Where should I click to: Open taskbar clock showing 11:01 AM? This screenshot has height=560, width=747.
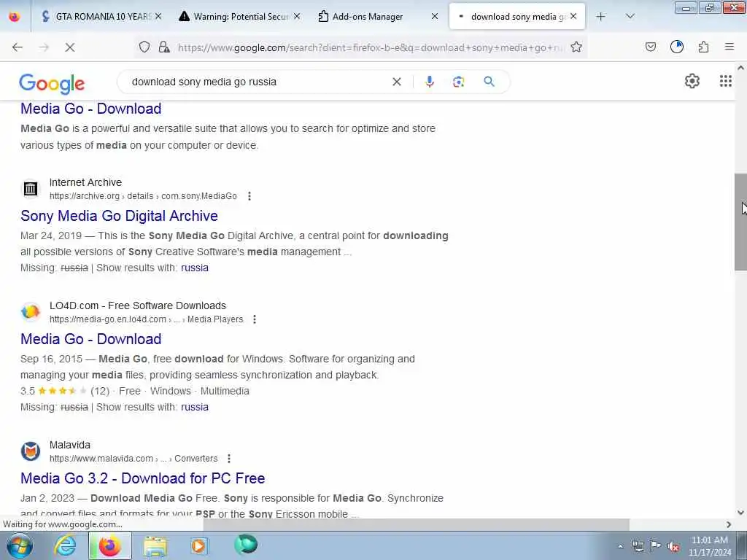(x=709, y=545)
